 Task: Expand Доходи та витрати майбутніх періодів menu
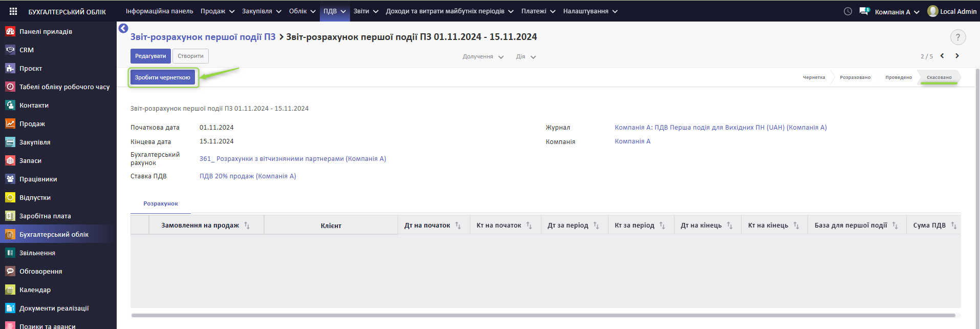click(x=449, y=11)
